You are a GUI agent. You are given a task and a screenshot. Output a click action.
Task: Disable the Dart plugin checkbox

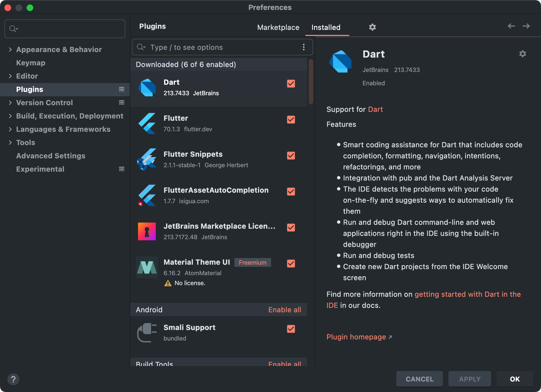(291, 84)
